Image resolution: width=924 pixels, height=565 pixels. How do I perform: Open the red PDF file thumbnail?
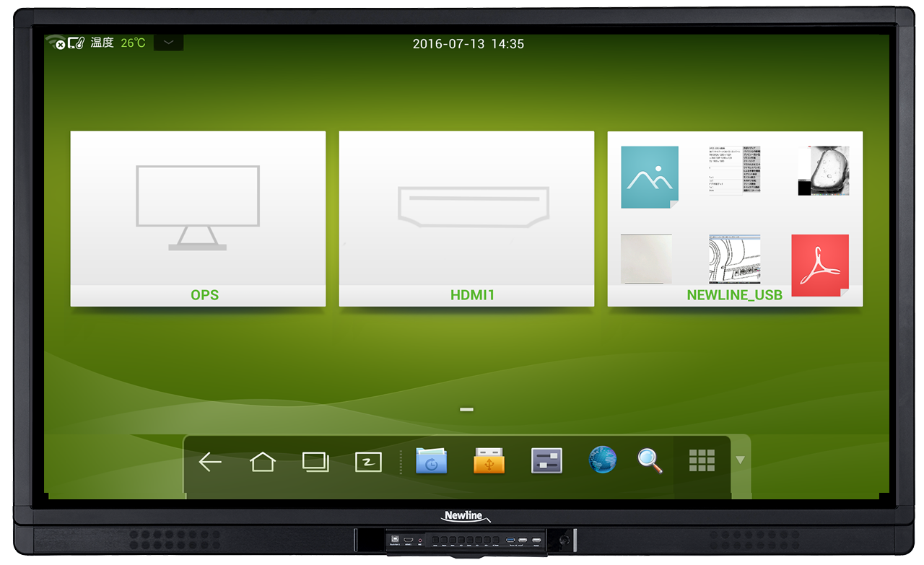coord(820,265)
